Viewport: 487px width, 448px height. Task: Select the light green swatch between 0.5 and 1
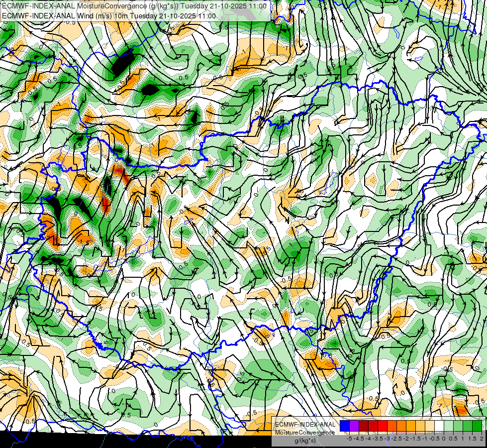[x=458, y=426]
